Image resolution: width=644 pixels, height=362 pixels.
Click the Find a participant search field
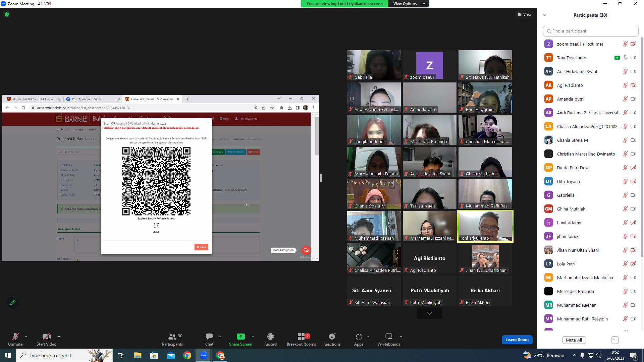coord(591,31)
